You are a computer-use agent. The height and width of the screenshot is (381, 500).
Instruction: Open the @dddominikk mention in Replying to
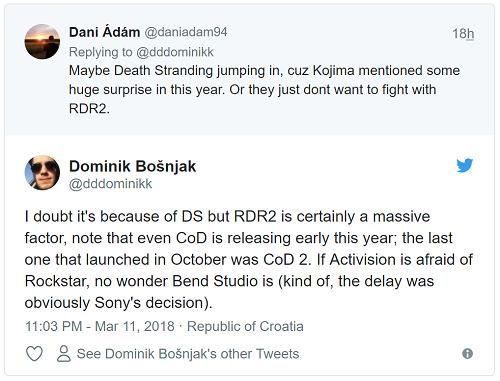coord(175,52)
